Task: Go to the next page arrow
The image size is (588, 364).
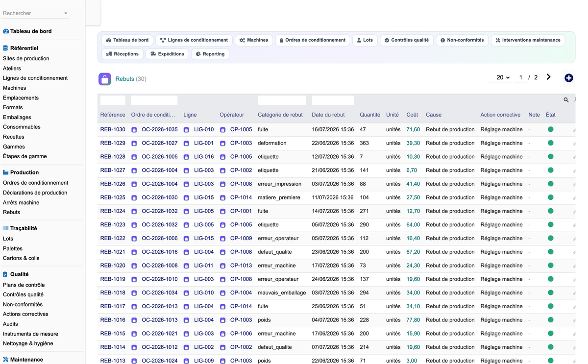Action: coord(548,77)
